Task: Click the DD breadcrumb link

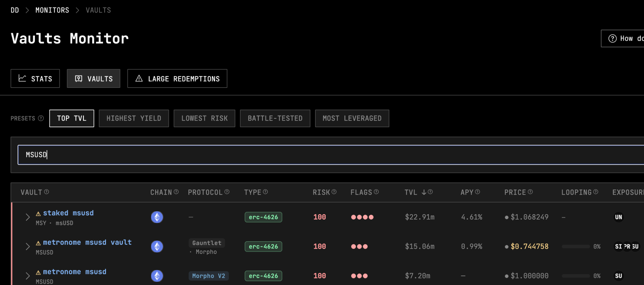Action: (x=15, y=10)
